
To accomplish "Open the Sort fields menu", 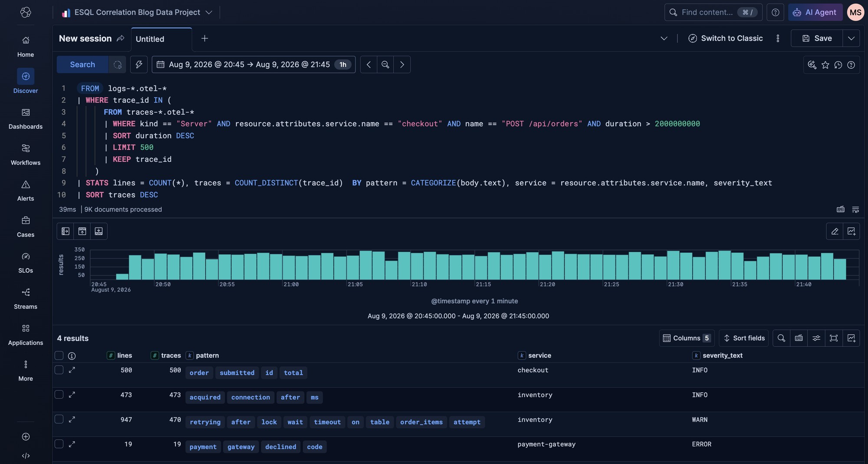I will (x=744, y=338).
